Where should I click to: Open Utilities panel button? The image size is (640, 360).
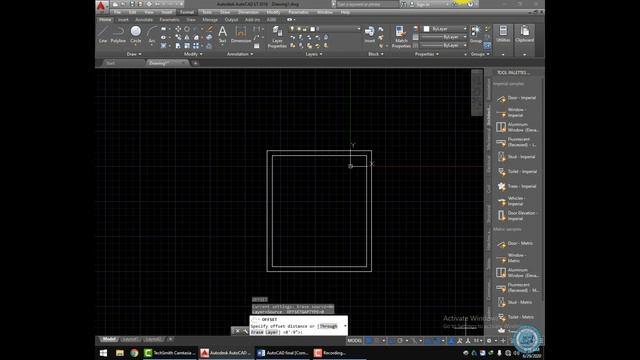pos(503,34)
